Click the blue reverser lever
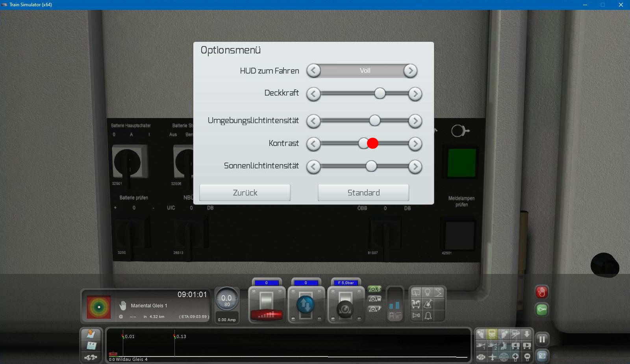Viewport: 630px width, 364px height. [306, 305]
